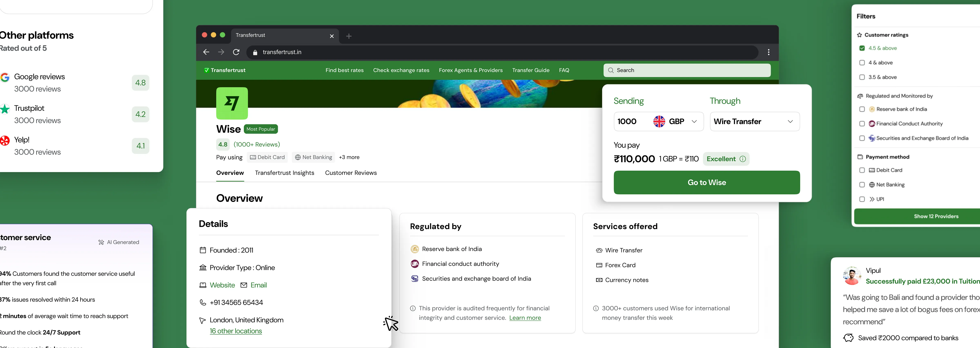This screenshot has height=348, width=980.
Task: Expand the Wire Transfer method dropdown
Action: 754,122
